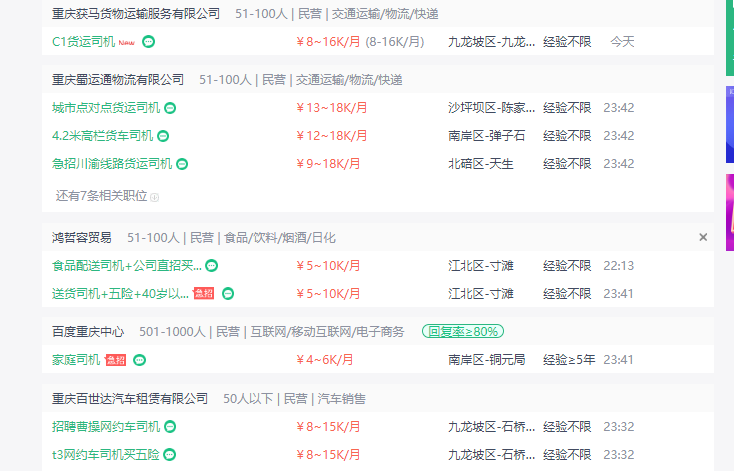This screenshot has height=471, width=734.
Task: Open the 家庭司机 job listing
Action: (x=76, y=360)
